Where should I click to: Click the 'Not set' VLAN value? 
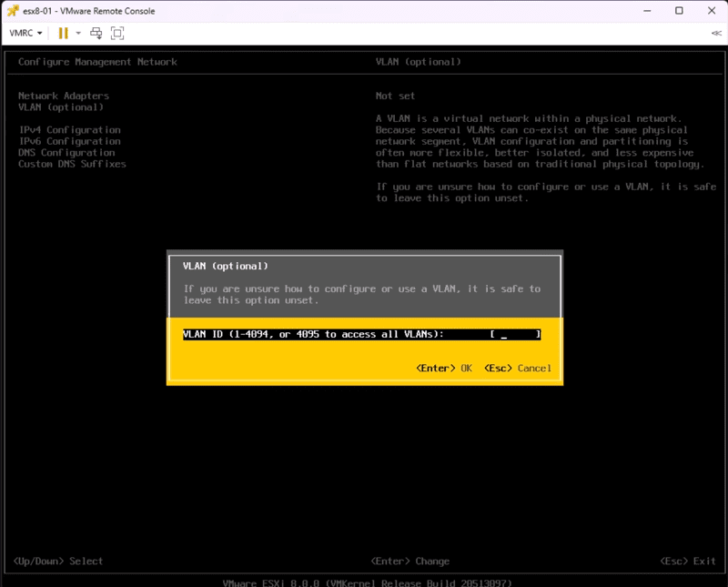click(395, 96)
